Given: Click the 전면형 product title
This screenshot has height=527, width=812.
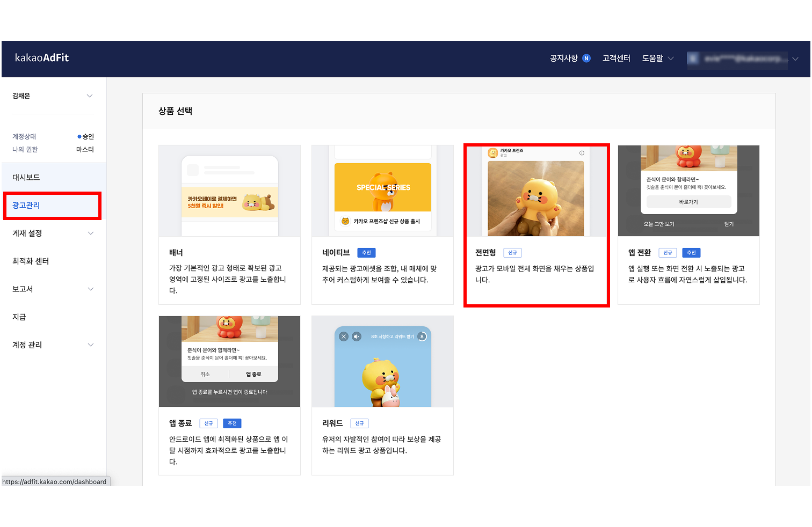Looking at the screenshot, I should click(485, 252).
